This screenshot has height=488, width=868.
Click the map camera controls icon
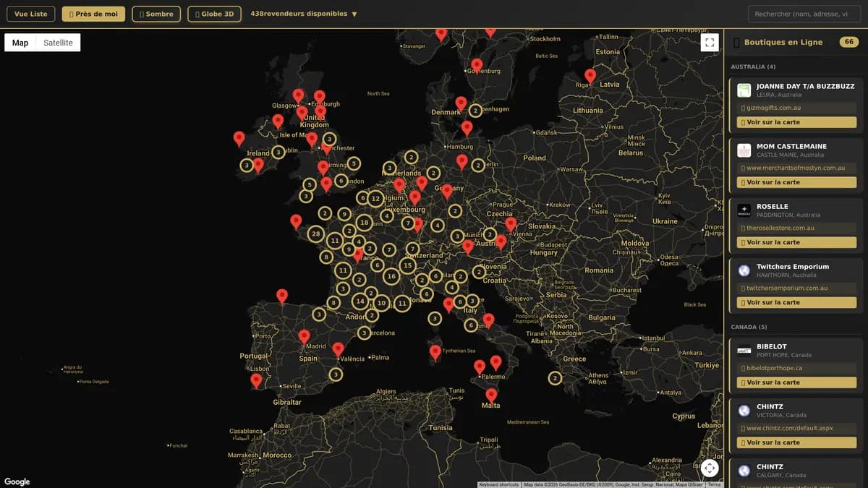pyautogui.click(x=710, y=468)
